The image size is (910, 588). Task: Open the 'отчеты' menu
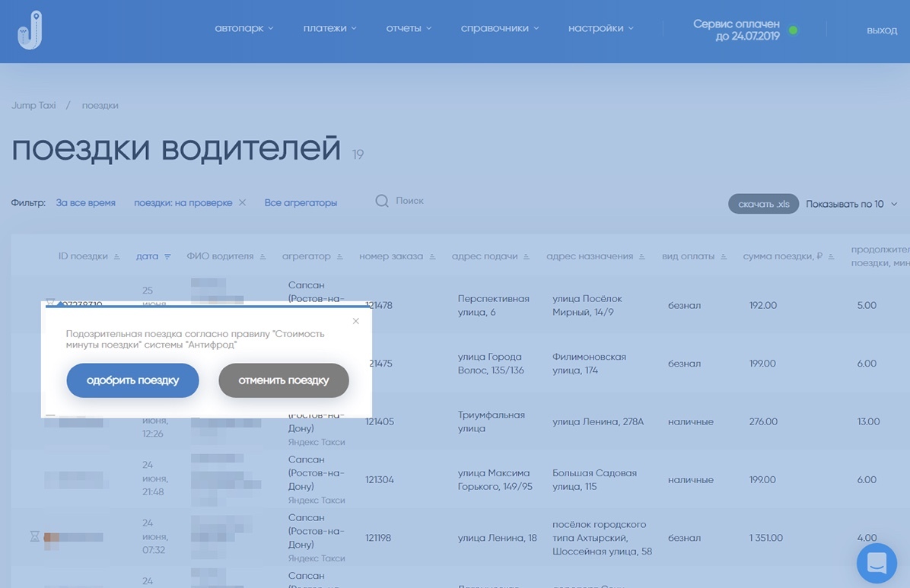point(408,28)
